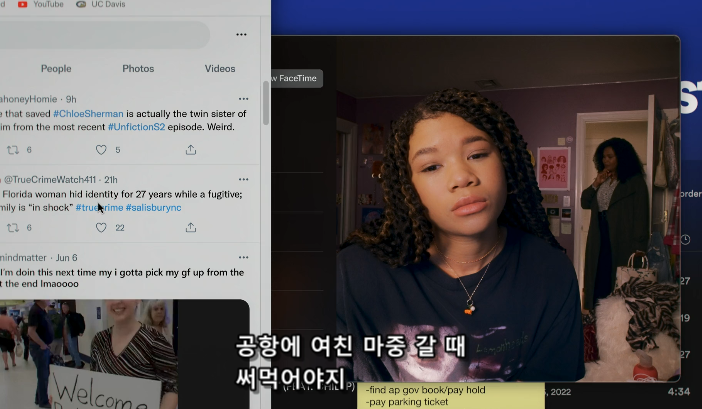Image resolution: width=702 pixels, height=409 pixels.
Task: Like the ChloeSherman twin sister tweet
Action: (101, 150)
